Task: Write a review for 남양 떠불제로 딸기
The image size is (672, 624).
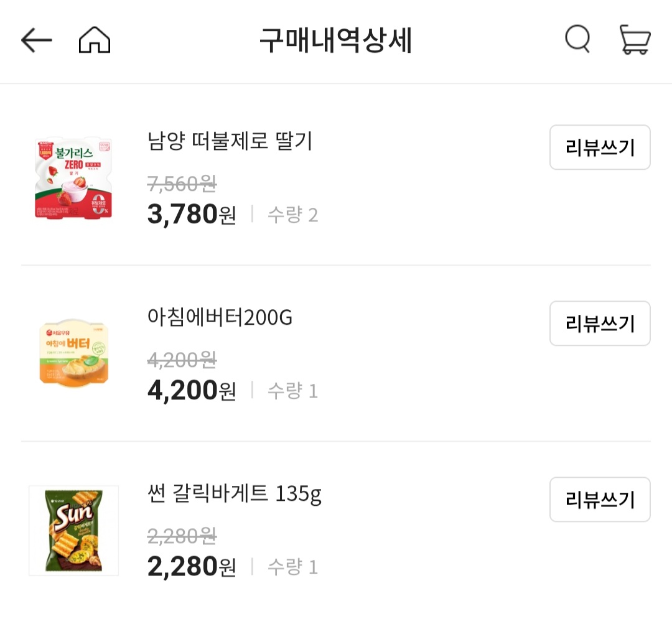Action: pos(599,147)
